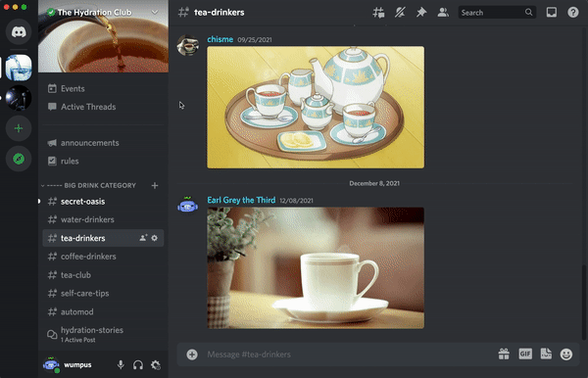Open help question mark icon
This screenshot has height=378, width=588.
tap(572, 13)
